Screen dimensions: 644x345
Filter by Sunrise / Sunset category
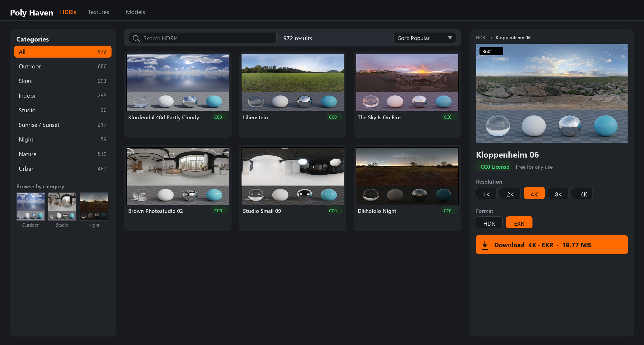[63, 125]
